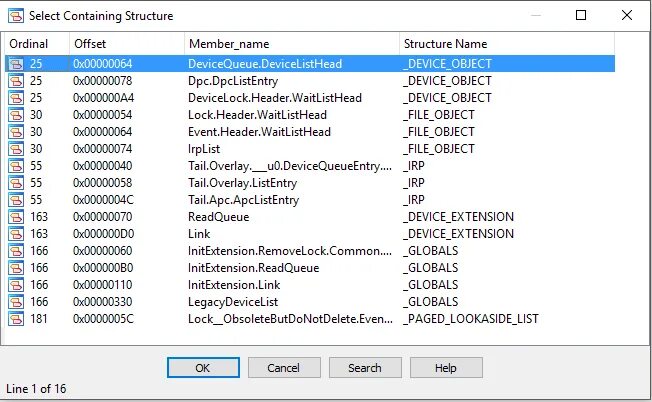
Task: Click the icon beside Lock.Header.WaitListHead
Action: (x=16, y=115)
